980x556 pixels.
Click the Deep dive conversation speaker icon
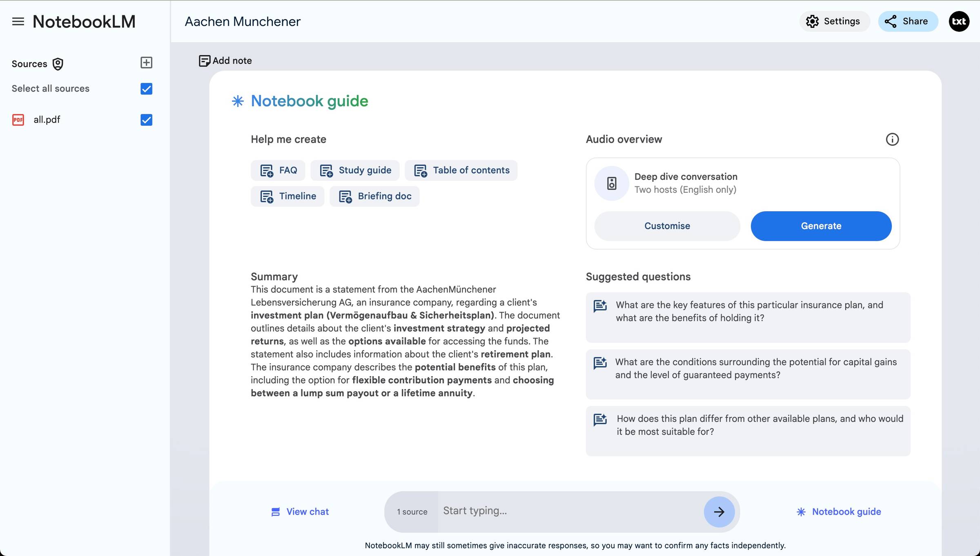click(611, 183)
